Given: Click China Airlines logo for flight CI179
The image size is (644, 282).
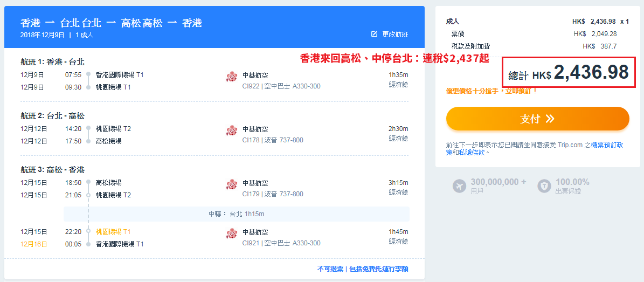Looking at the screenshot, I should [x=232, y=184].
